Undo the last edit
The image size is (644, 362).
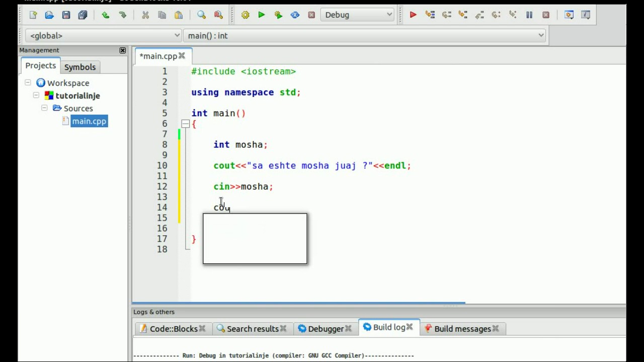pos(106,15)
